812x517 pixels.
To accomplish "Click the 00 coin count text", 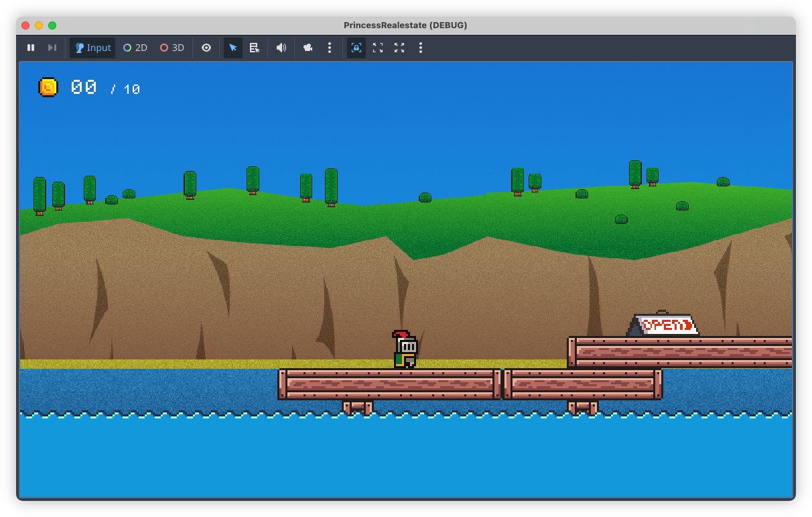I will 84,87.
